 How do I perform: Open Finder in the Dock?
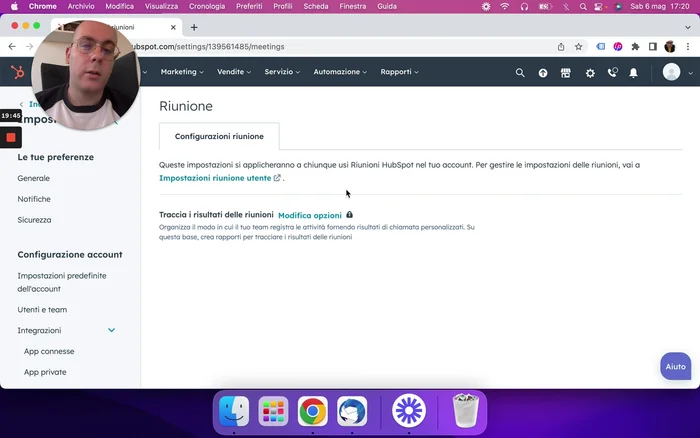point(234,411)
